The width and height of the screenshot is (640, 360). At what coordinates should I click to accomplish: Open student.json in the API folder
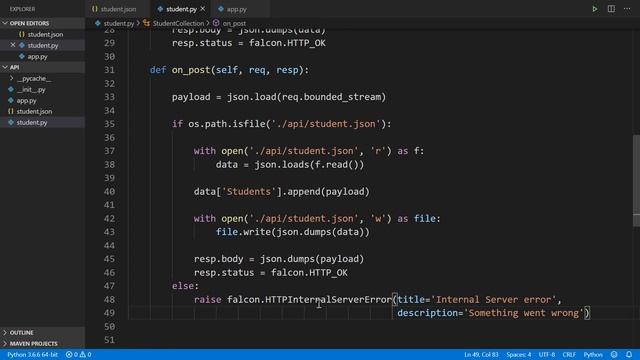click(x=34, y=111)
